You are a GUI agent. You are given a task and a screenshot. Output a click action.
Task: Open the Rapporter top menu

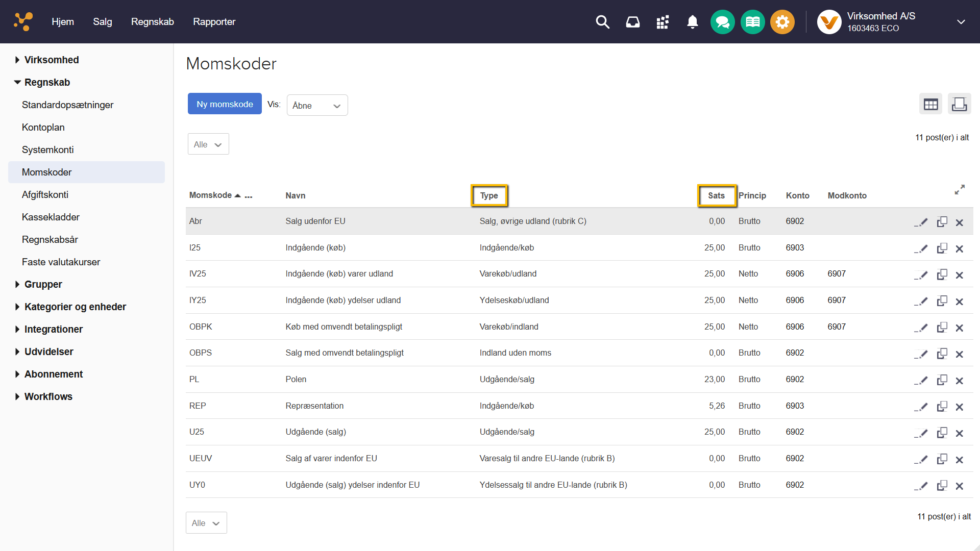point(214,21)
